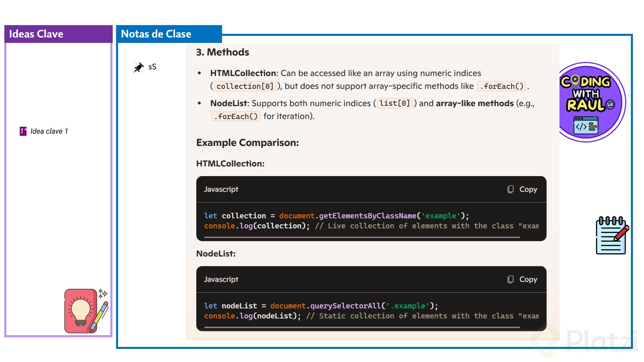Click copy icon in NodeList code block
Screen dimensions: 644x362
[x=510, y=280]
